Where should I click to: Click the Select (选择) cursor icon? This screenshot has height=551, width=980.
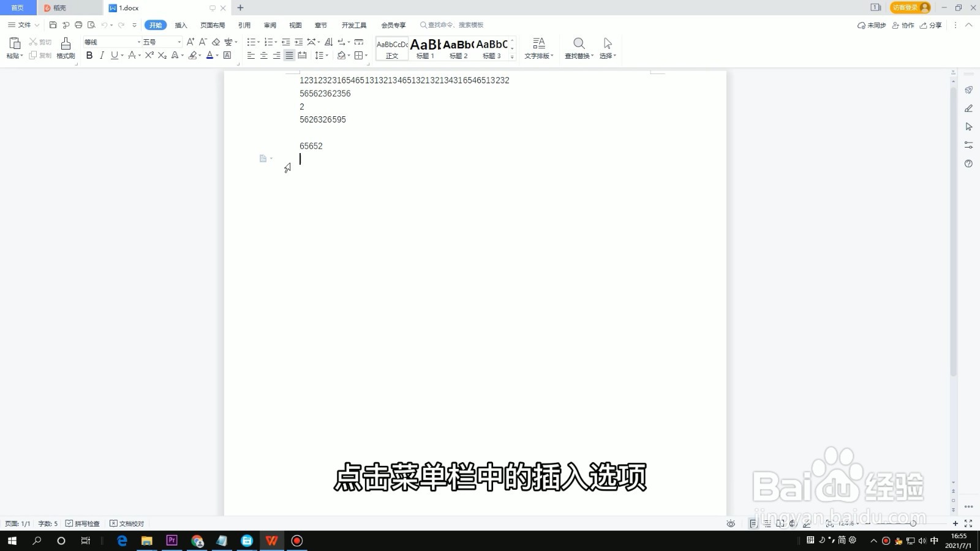pos(608,43)
